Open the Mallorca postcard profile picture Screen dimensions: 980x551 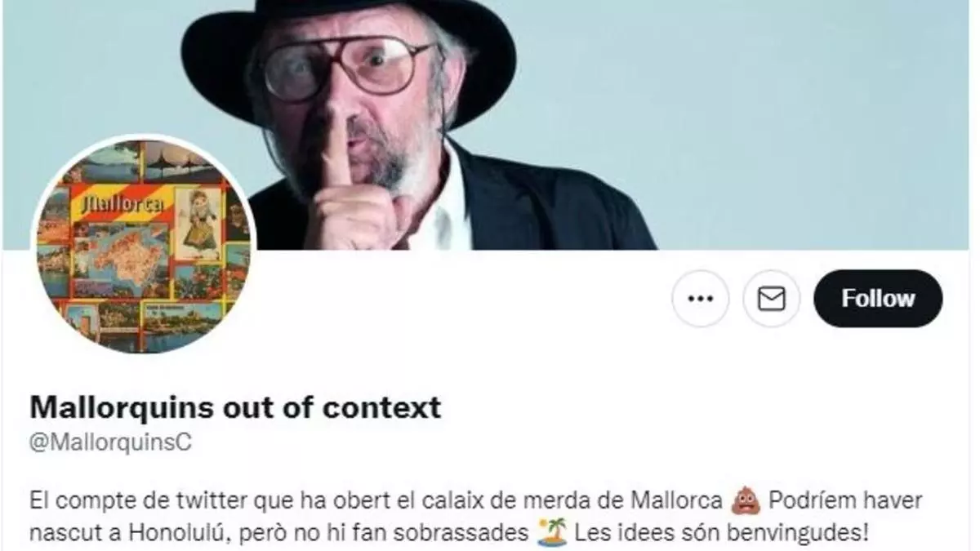[x=144, y=247]
